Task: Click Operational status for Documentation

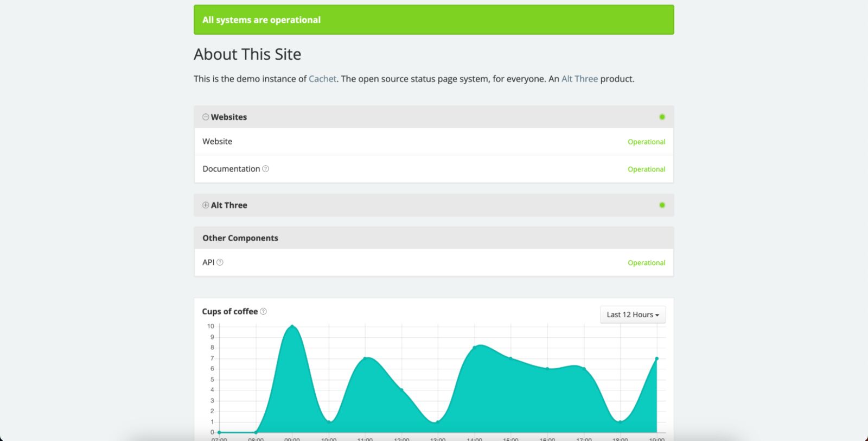Action: pos(646,169)
